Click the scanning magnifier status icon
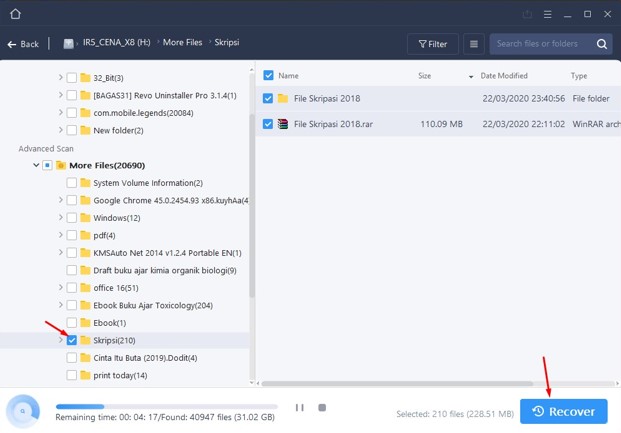 (x=23, y=411)
